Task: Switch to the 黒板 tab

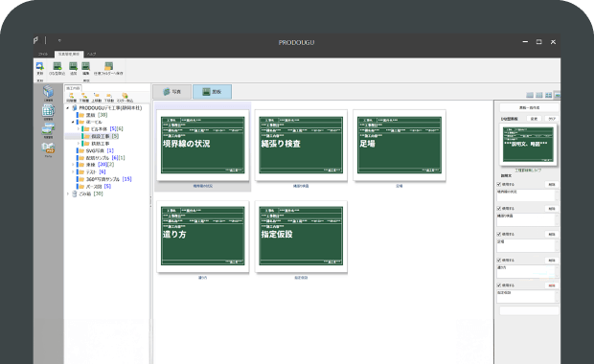Action: click(212, 92)
